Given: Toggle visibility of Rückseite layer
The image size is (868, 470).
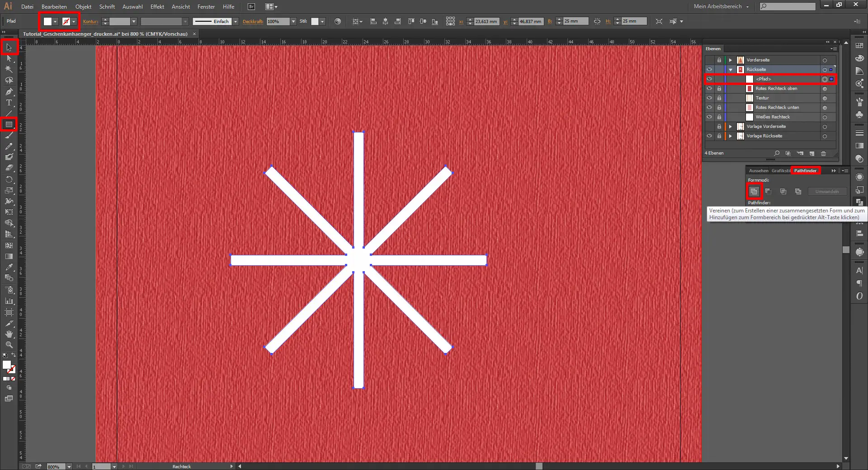Looking at the screenshot, I should 709,70.
